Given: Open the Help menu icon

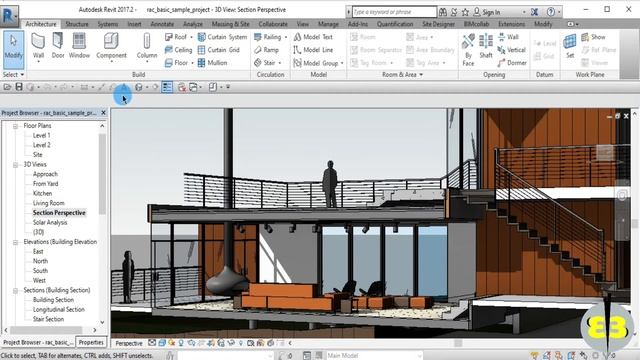Looking at the screenshot, I should tap(551, 12).
